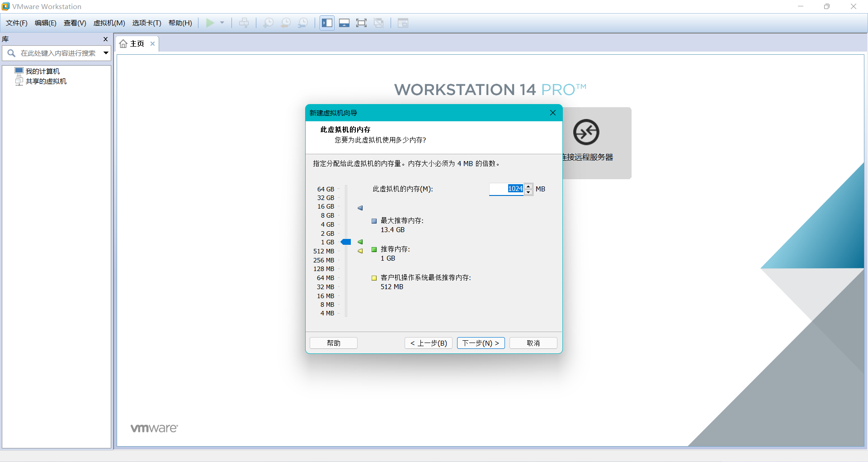
Task: Open the 帮助(H) menu
Action: 180,23
